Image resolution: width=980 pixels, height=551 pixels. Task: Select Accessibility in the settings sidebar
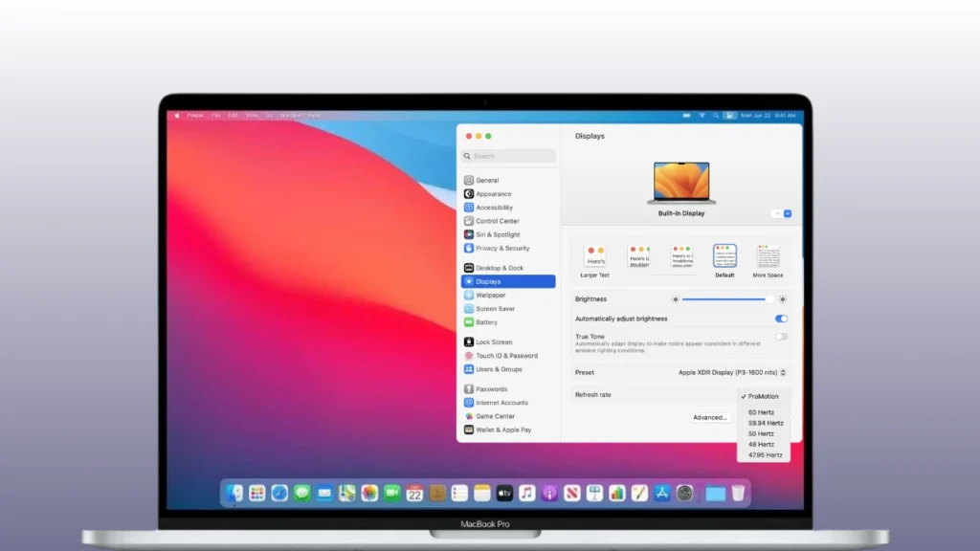[494, 208]
